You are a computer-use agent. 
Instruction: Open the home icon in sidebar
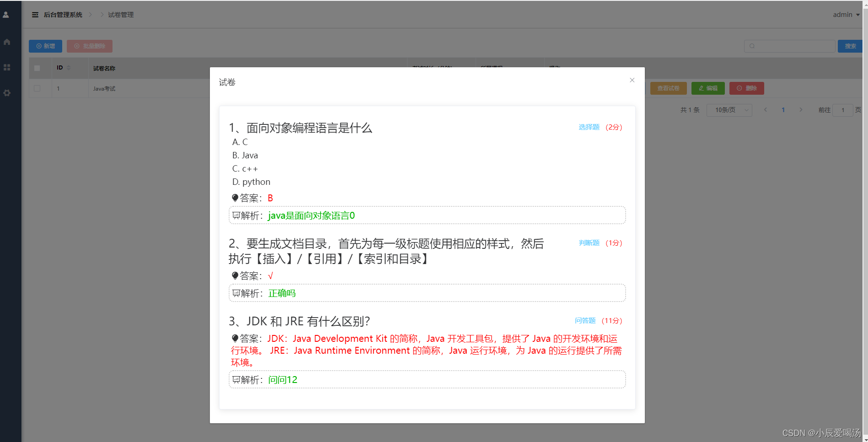pyautogui.click(x=7, y=42)
